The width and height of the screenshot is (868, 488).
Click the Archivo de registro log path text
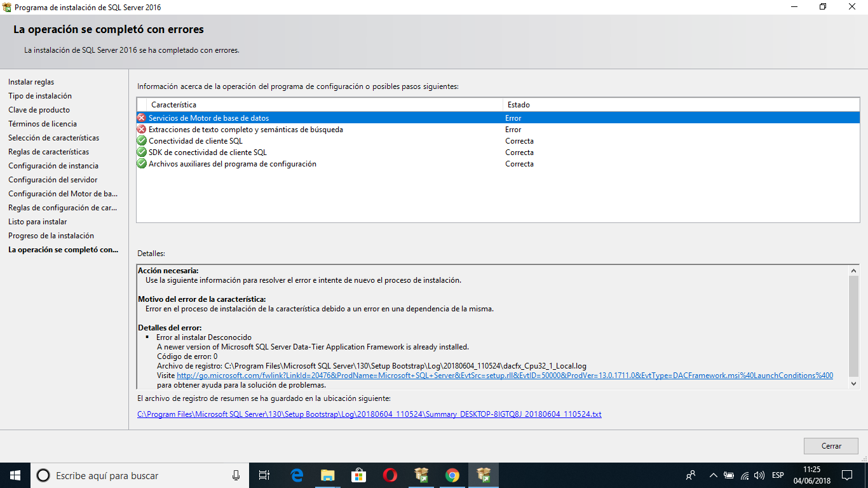pyautogui.click(x=372, y=366)
